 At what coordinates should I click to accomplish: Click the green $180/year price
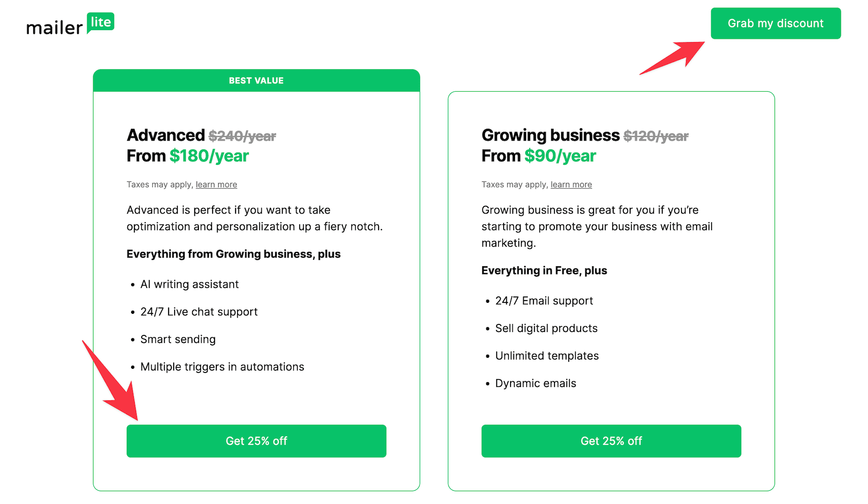tap(209, 156)
